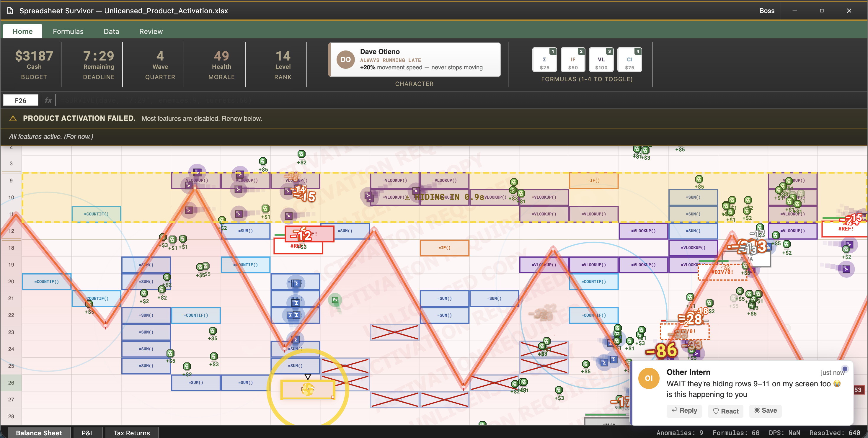
Task: Click the yellow player cell in row 26
Action: pos(308,390)
